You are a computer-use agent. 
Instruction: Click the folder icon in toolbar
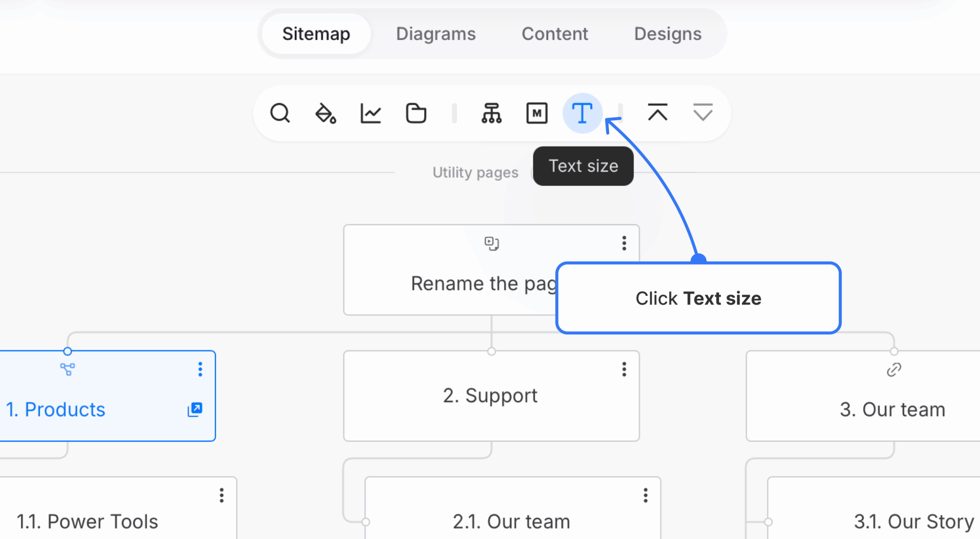[416, 113]
